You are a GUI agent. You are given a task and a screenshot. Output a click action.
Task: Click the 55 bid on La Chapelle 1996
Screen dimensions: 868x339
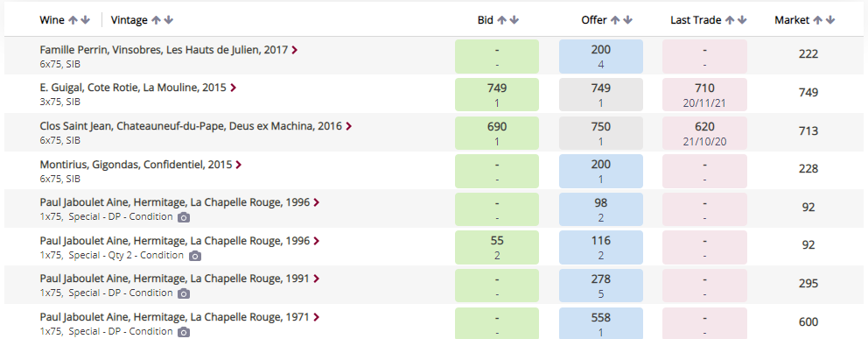(497, 247)
